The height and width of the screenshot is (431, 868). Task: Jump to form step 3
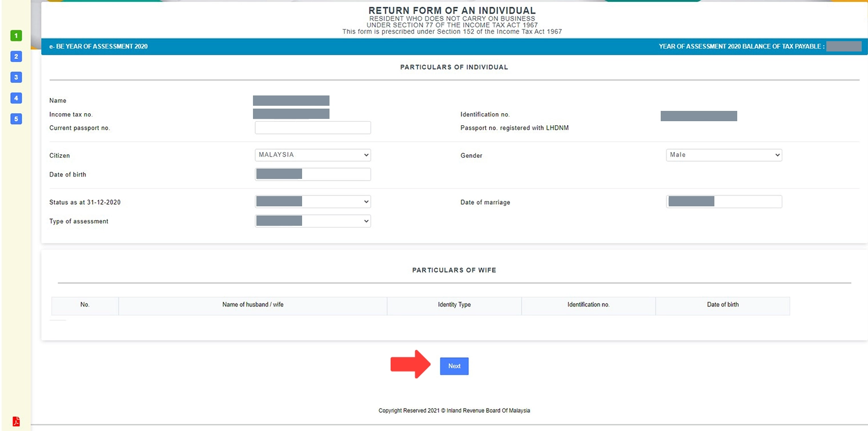15,77
